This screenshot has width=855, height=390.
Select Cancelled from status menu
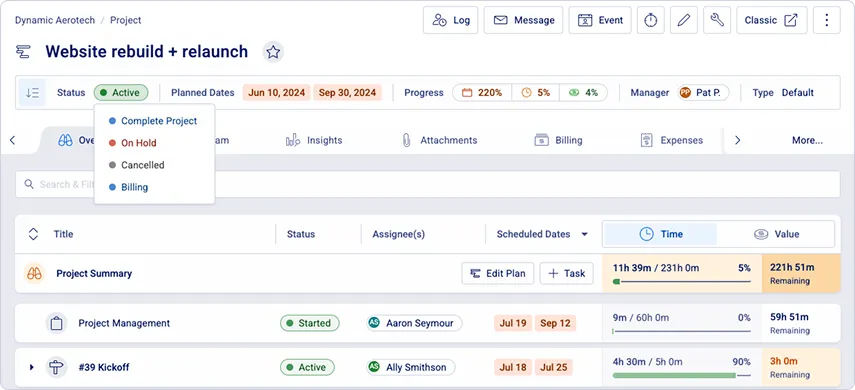pos(154,165)
